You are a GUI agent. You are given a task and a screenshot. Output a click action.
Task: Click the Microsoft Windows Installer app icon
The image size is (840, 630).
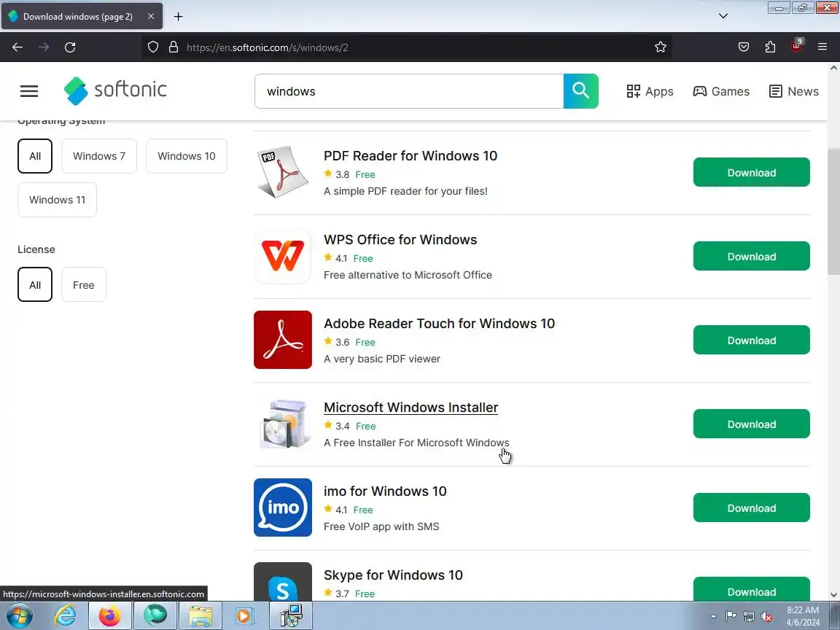(x=283, y=424)
